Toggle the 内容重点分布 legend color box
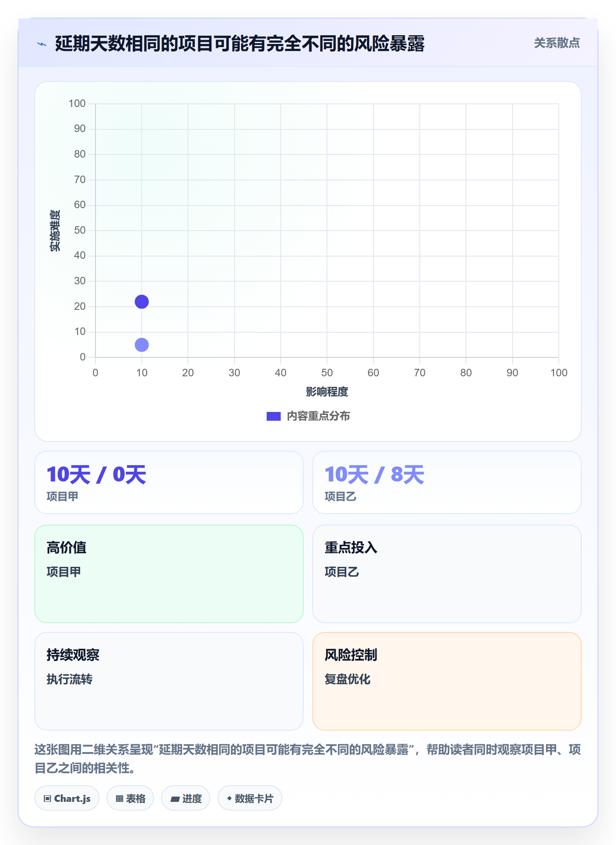The image size is (616, 845). click(x=274, y=416)
